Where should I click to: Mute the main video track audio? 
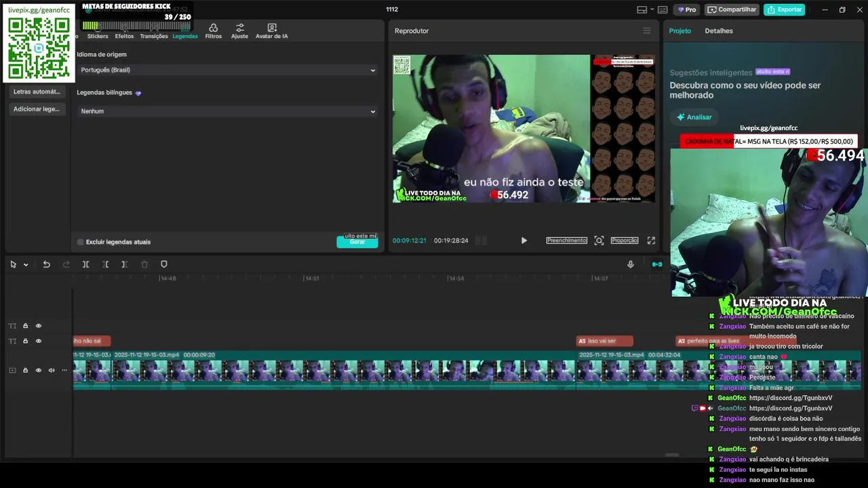coord(51,370)
